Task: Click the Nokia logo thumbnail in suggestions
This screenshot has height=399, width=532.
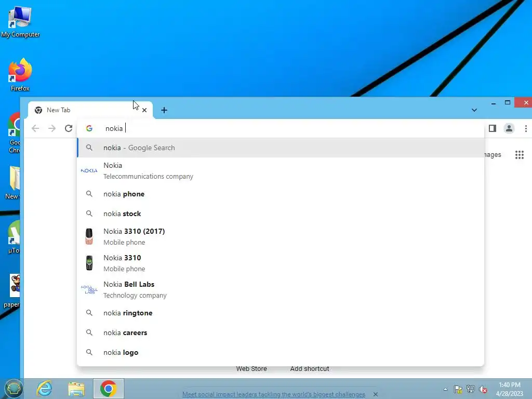Action: click(89, 170)
